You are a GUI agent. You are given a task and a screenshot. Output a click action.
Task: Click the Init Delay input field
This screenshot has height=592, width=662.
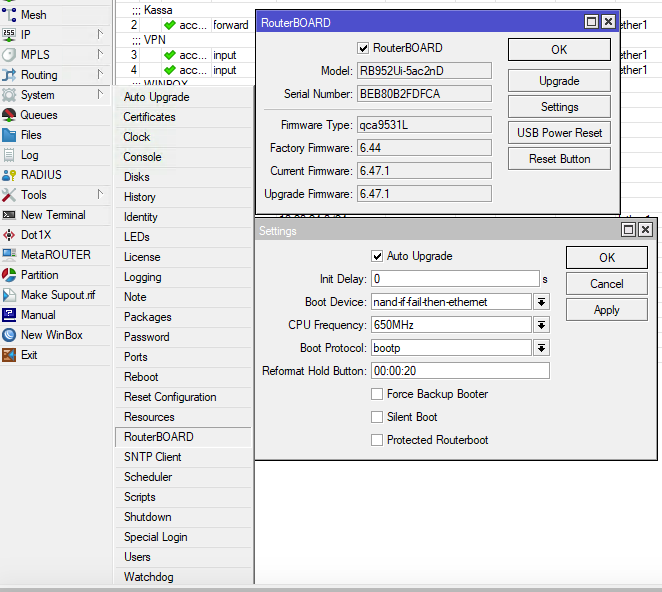455,279
